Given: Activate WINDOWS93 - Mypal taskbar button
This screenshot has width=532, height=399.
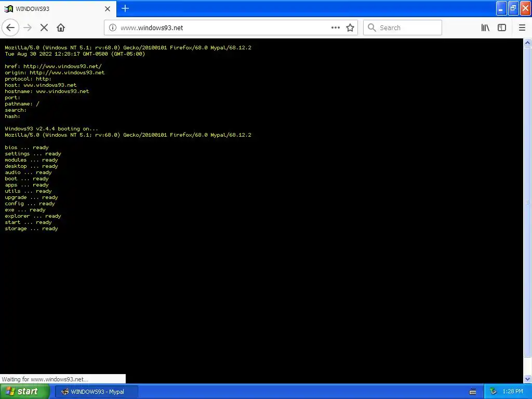Looking at the screenshot, I should point(97,392).
